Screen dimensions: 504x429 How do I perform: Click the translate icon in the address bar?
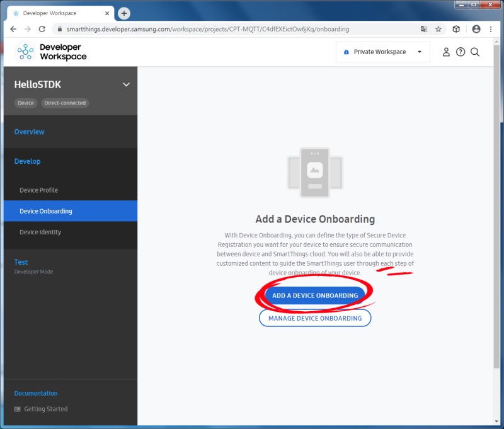point(424,29)
